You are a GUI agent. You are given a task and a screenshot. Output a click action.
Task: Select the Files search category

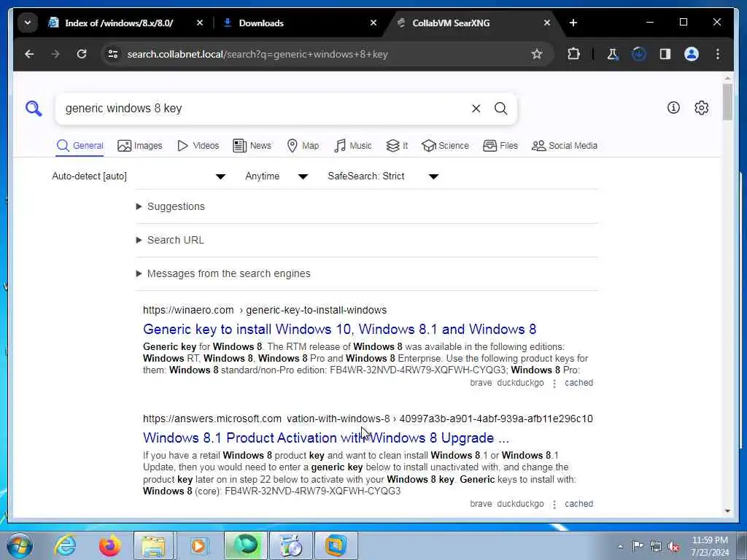point(500,146)
